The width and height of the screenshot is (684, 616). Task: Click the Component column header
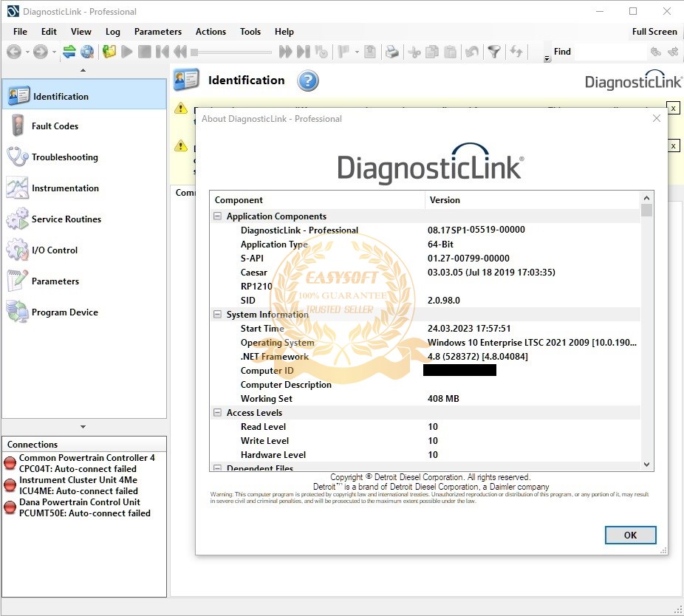tap(317, 200)
